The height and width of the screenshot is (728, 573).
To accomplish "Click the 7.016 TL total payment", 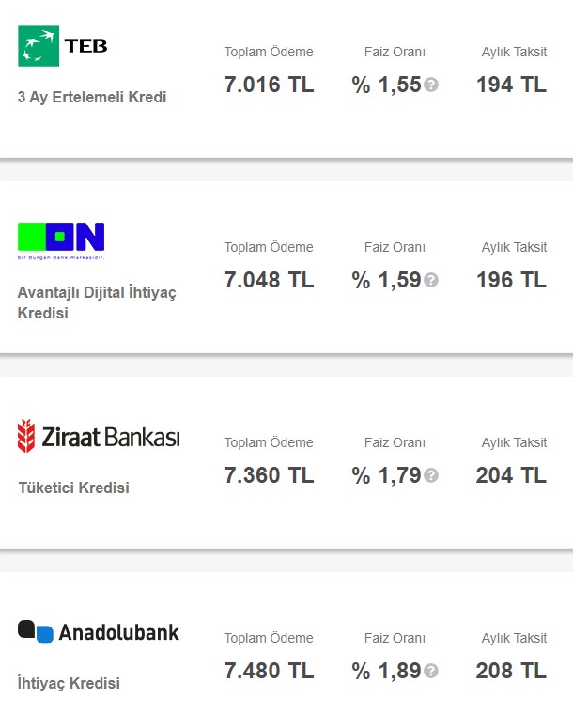I will click(270, 85).
